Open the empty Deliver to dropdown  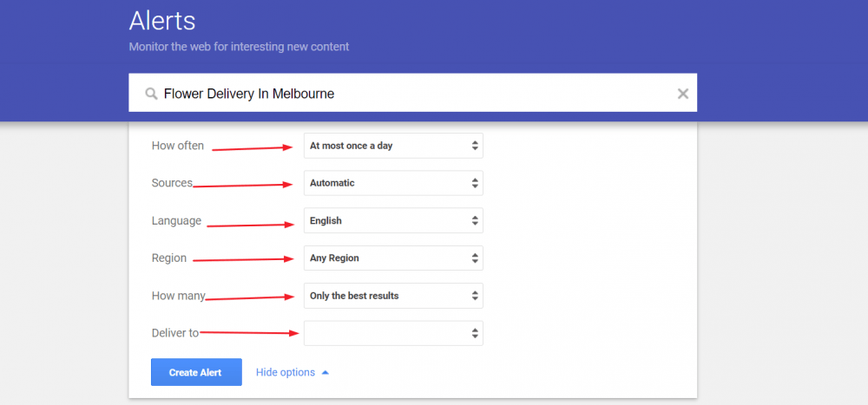pyautogui.click(x=393, y=333)
